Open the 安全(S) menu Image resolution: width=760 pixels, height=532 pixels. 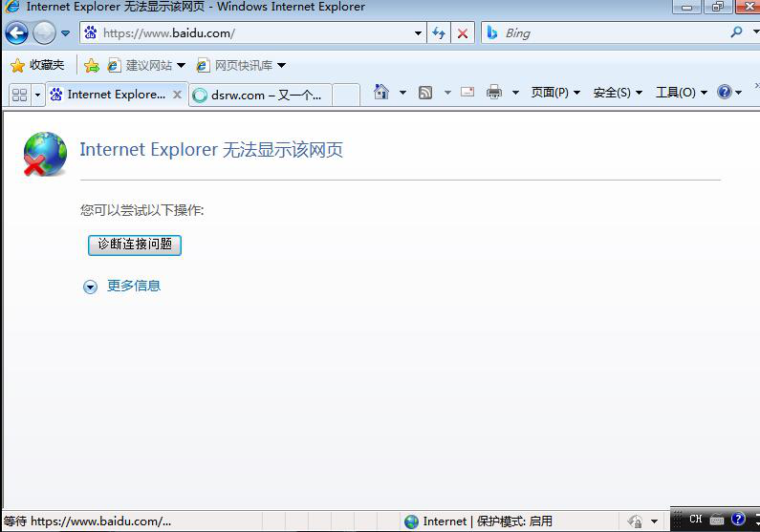click(618, 92)
